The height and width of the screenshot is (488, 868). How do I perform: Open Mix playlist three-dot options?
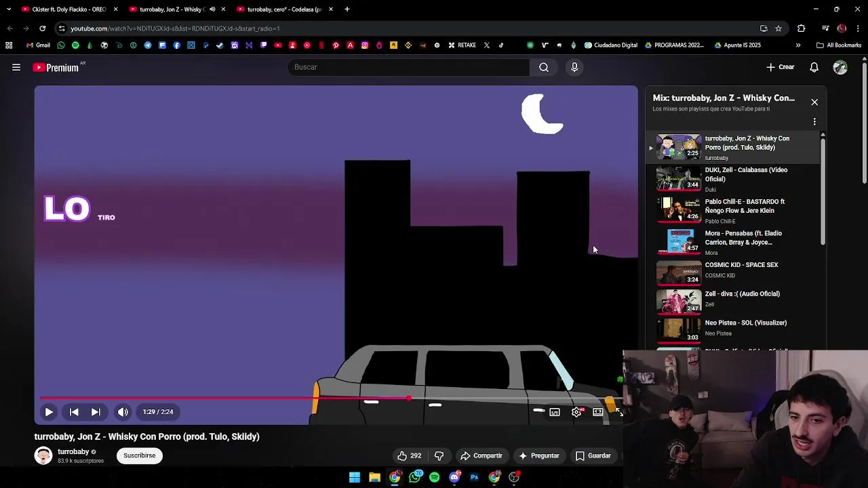click(814, 122)
